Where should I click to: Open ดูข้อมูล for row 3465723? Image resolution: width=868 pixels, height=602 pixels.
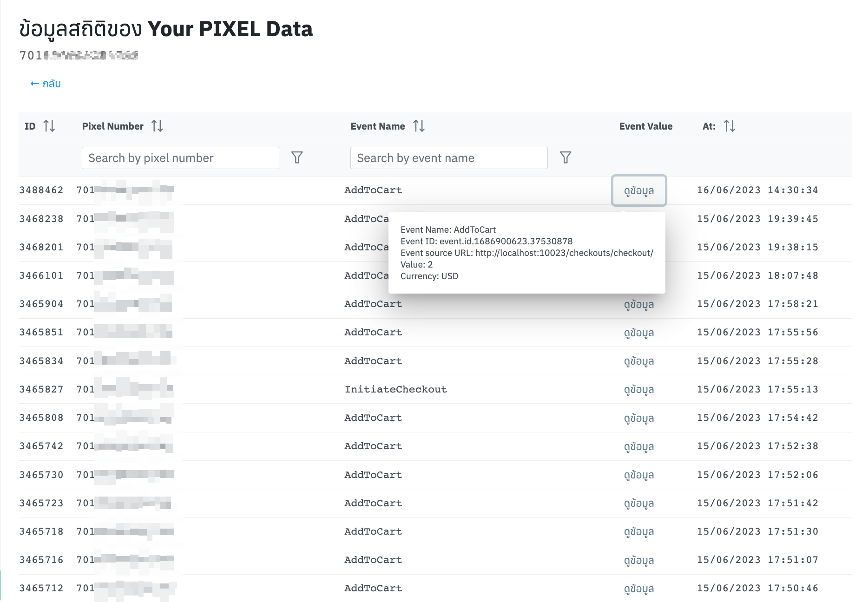(638, 503)
